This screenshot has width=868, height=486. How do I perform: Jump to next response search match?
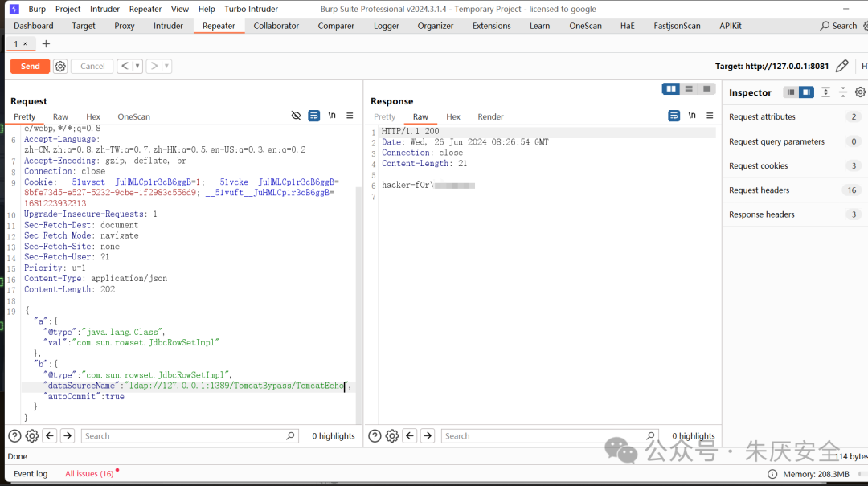[x=428, y=436]
